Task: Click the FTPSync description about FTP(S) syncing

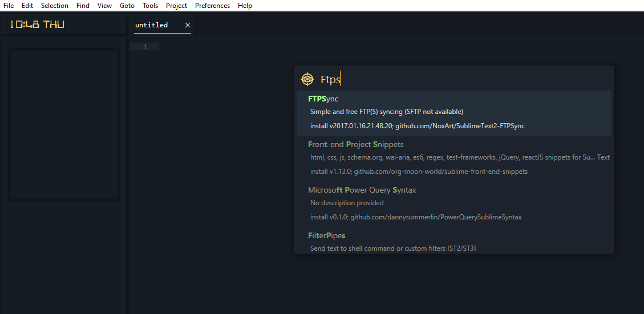Action: click(387, 112)
